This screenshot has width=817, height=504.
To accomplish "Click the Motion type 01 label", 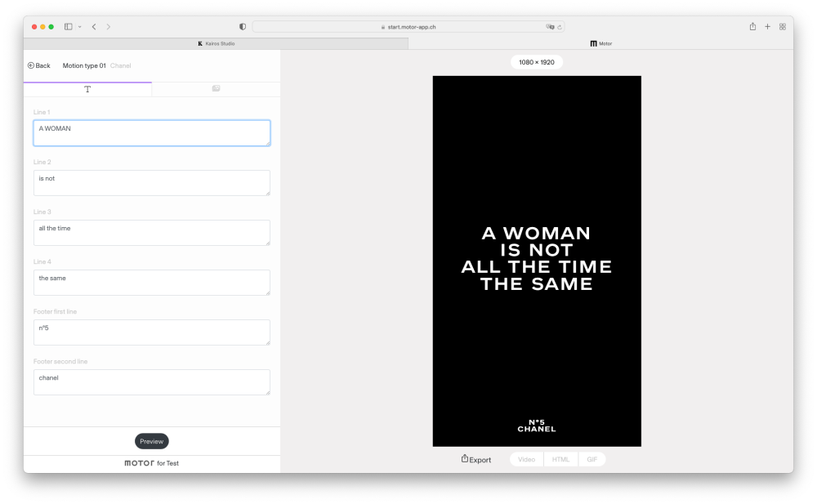I will (84, 65).
